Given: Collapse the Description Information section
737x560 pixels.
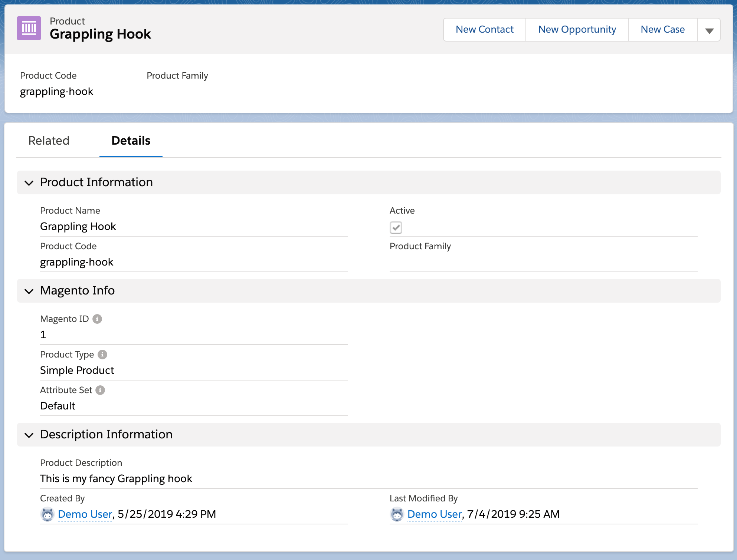Looking at the screenshot, I should pyautogui.click(x=29, y=435).
